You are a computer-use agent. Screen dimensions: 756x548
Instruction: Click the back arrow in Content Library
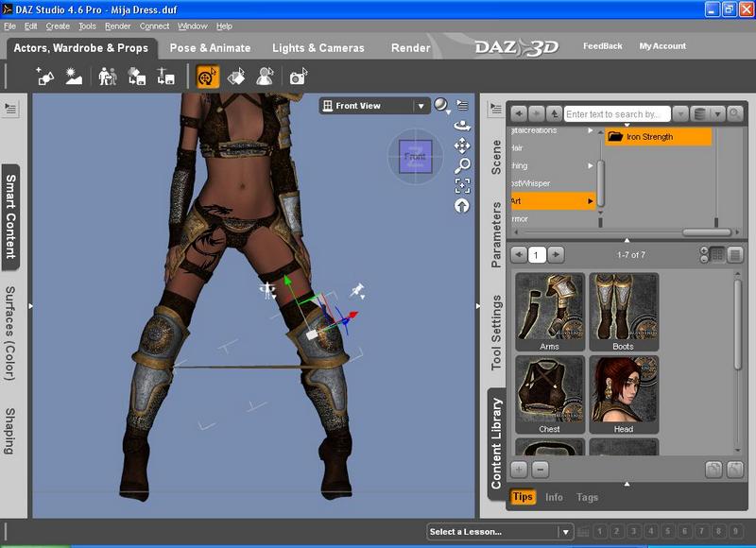tap(519, 113)
